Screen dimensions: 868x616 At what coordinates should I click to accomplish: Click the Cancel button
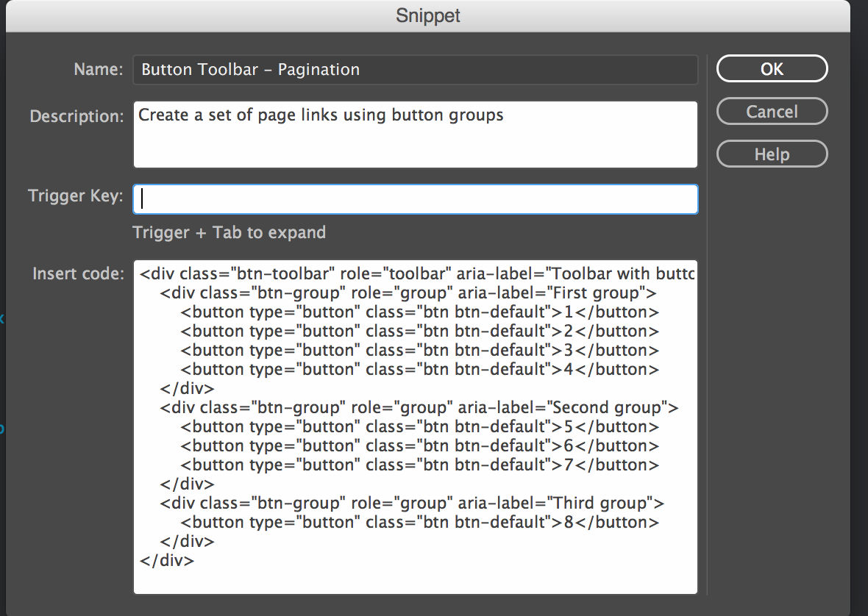click(x=772, y=111)
